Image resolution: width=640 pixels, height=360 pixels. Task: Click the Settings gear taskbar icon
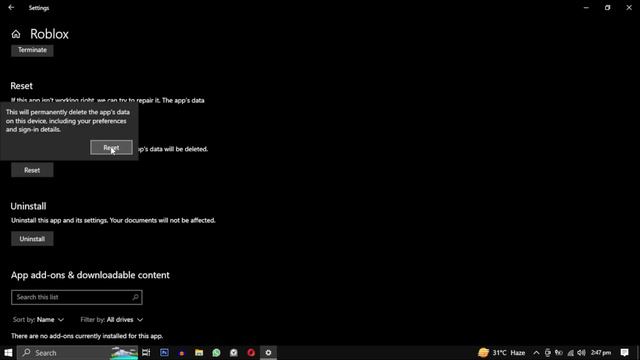[x=268, y=353]
